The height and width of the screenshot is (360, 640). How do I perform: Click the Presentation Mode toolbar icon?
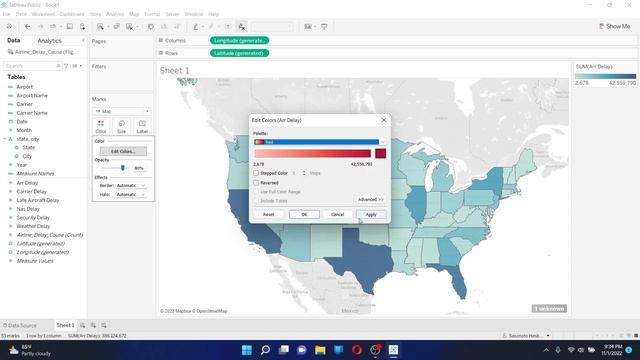click(x=324, y=27)
